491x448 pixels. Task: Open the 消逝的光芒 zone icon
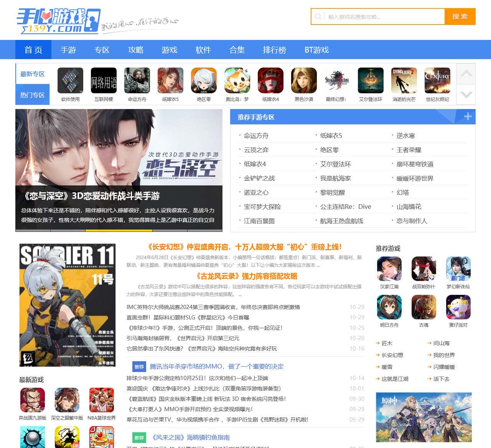(404, 81)
